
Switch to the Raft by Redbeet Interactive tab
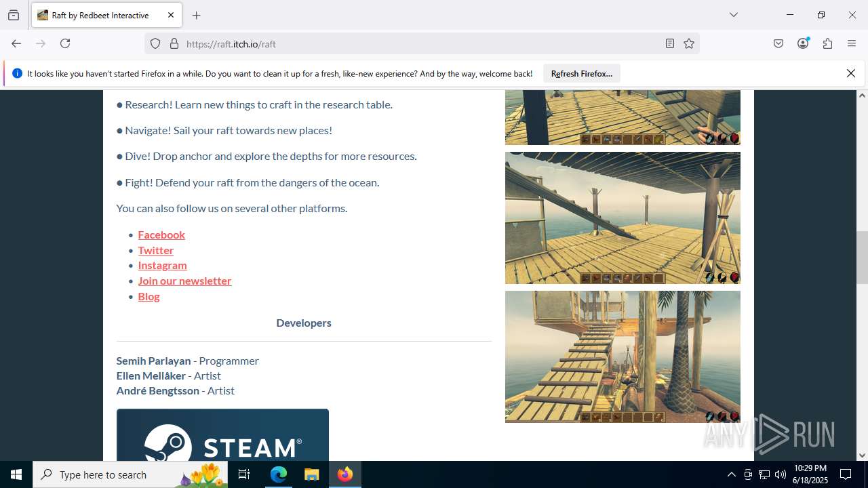(105, 15)
